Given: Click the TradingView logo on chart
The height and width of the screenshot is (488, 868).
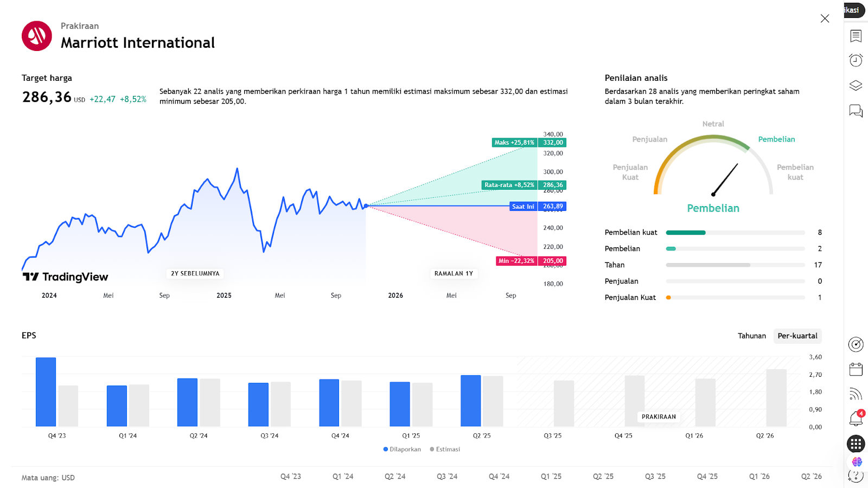Looking at the screenshot, I should tap(66, 277).
